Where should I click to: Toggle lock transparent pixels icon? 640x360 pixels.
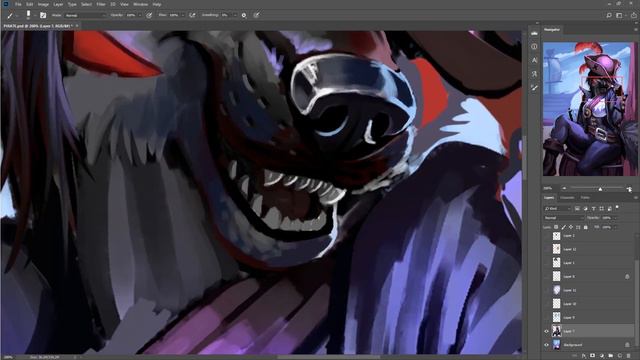click(x=556, y=227)
